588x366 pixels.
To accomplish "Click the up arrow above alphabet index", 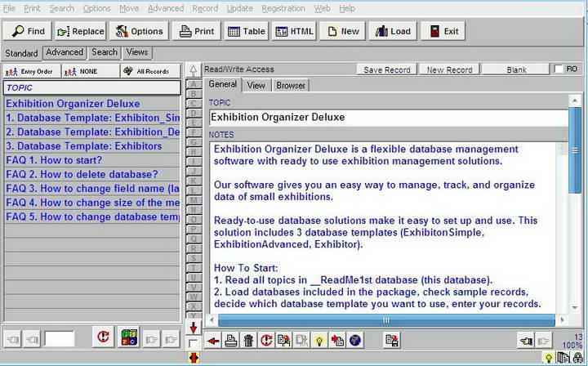I will click(x=194, y=69).
